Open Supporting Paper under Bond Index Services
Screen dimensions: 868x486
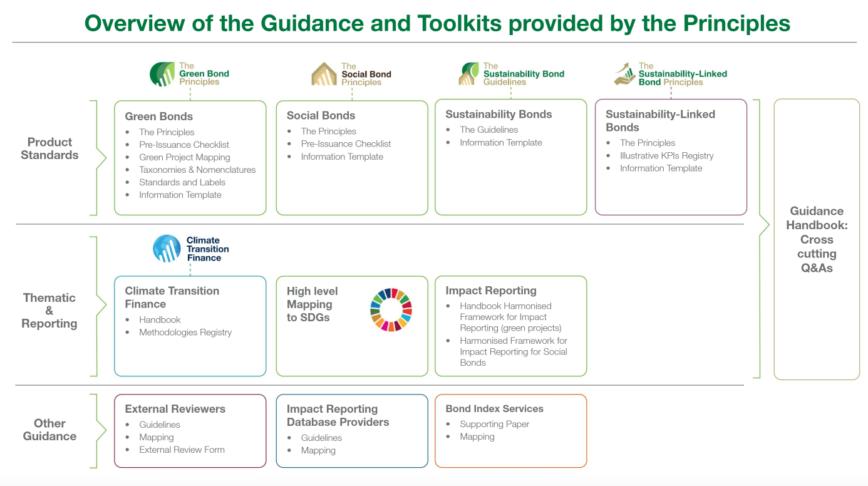[494, 424]
